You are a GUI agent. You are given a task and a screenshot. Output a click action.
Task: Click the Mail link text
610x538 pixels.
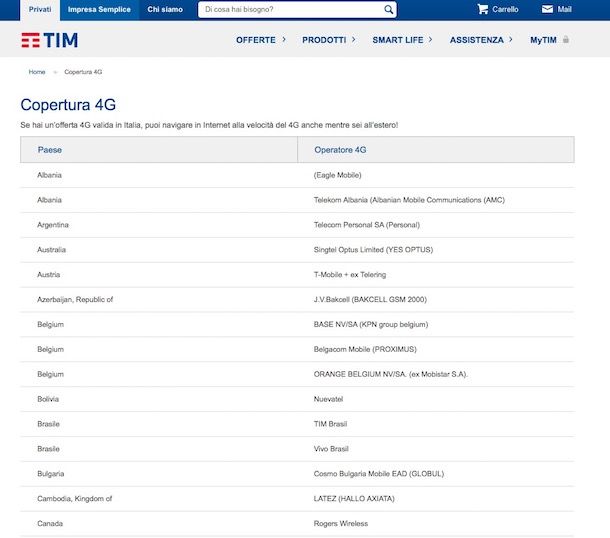564,9
